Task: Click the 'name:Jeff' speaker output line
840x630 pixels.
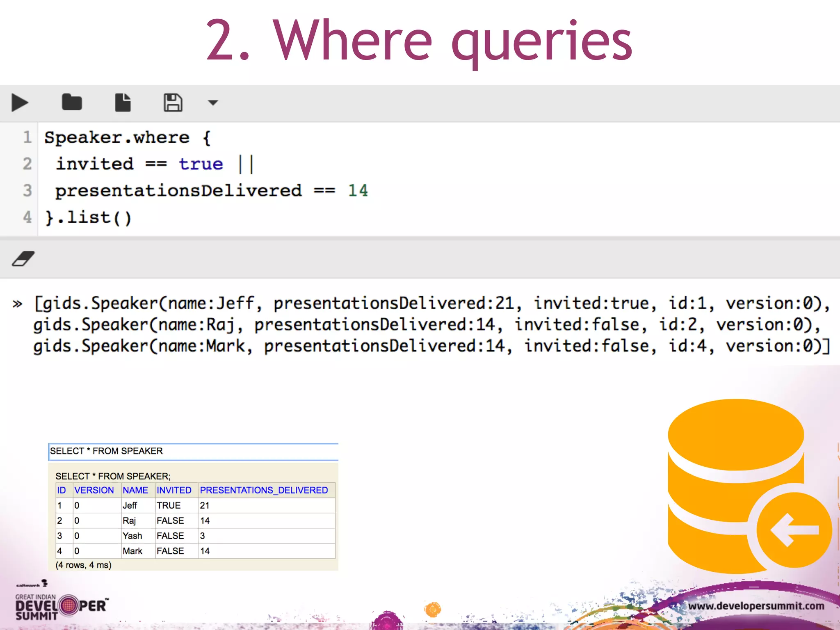Action: pyautogui.click(x=432, y=304)
